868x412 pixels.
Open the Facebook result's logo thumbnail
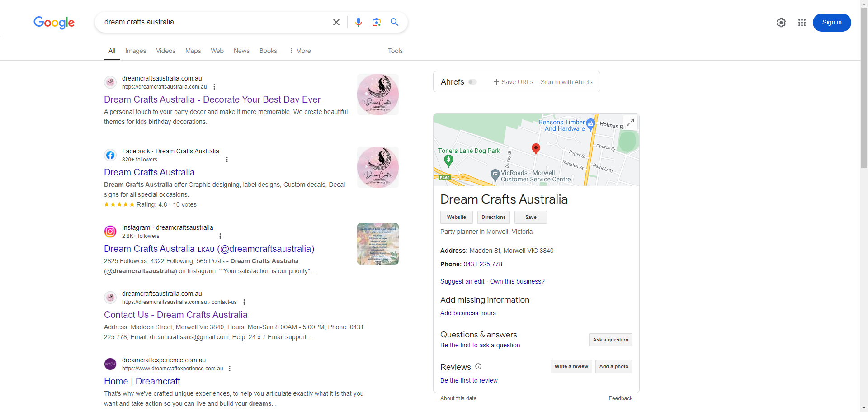378,167
